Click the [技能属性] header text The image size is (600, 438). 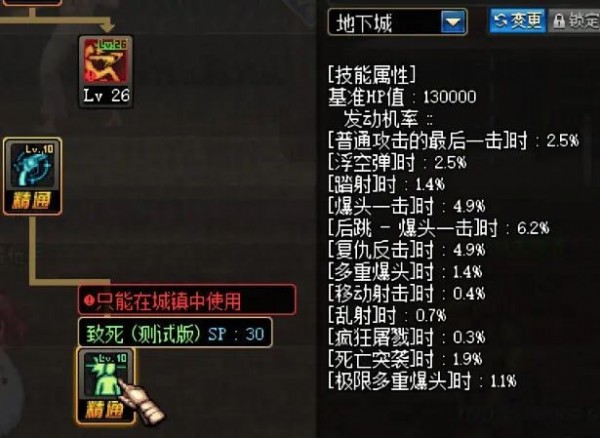click(x=372, y=75)
